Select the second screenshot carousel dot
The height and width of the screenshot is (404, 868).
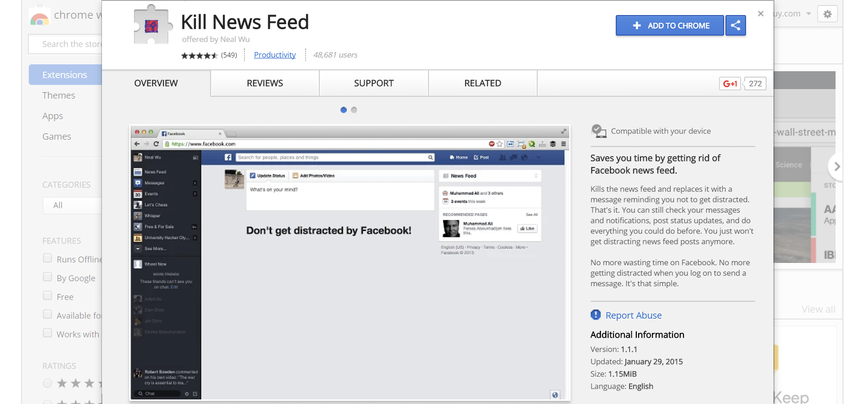coord(354,110)
